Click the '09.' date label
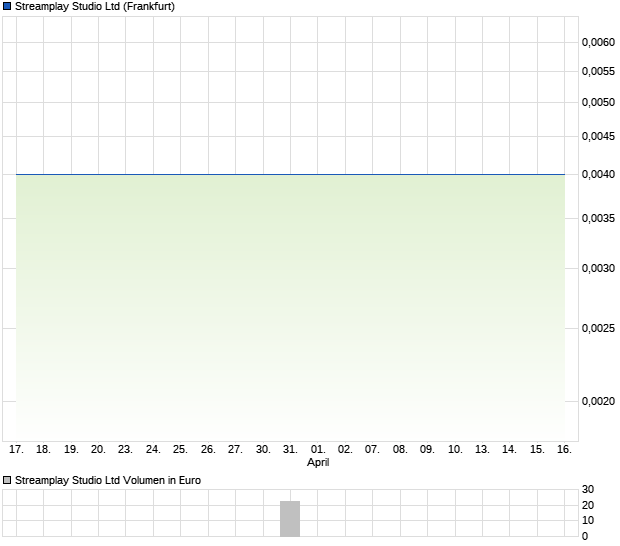This screenshot has height=546, width=620. (427, 449)
